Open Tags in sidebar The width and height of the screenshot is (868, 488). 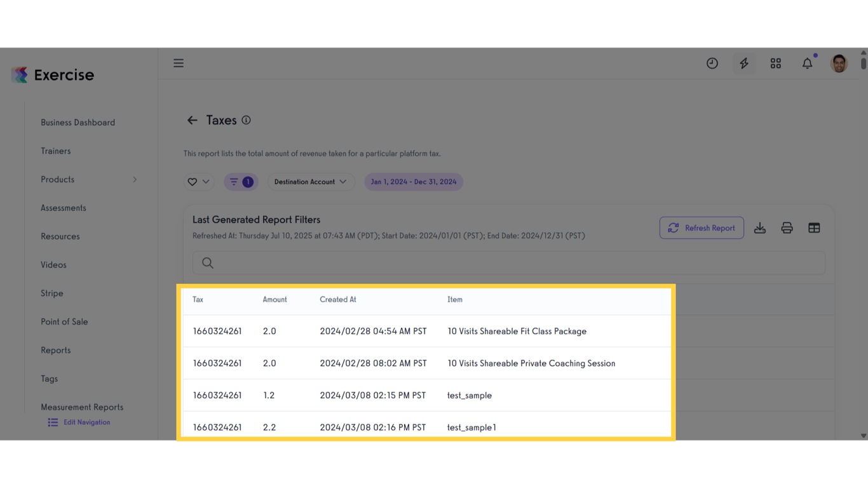50,379
